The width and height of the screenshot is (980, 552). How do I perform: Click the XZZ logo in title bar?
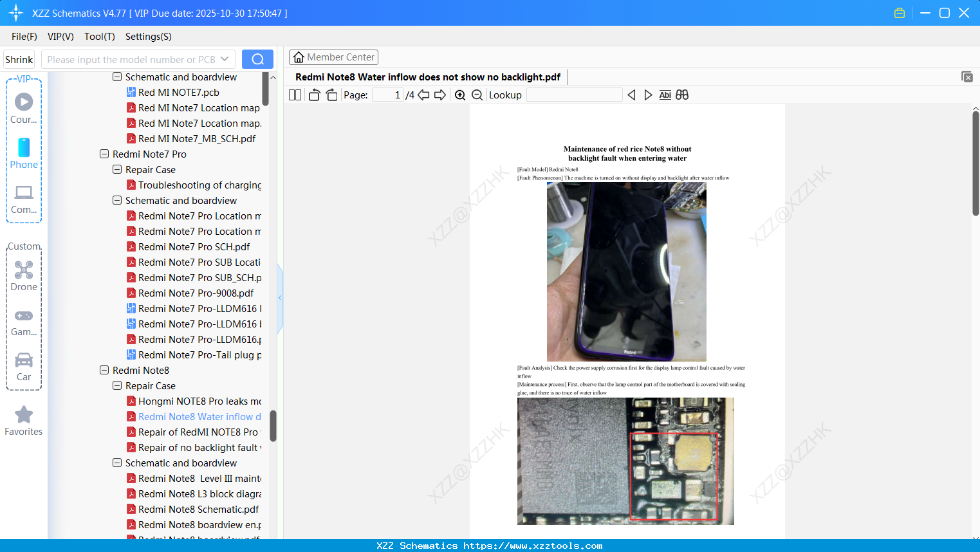tap(16, 13)
